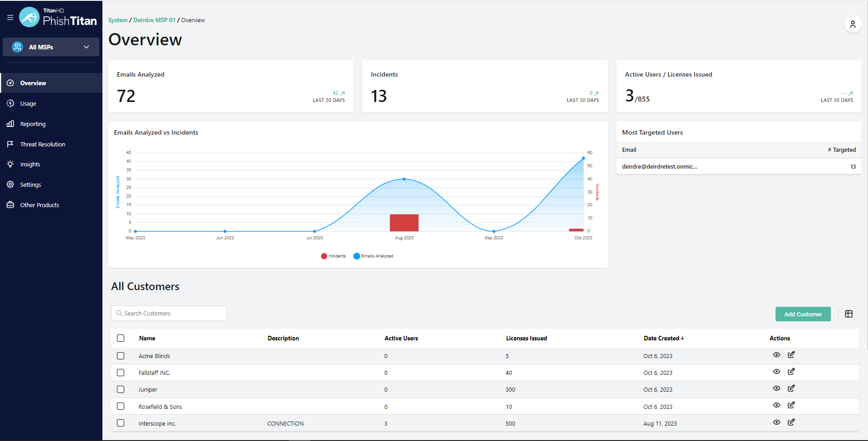Collapse the sidebar with the hamburger icon
This screenshot has height=441, width=868.
[x=10, y=17]
